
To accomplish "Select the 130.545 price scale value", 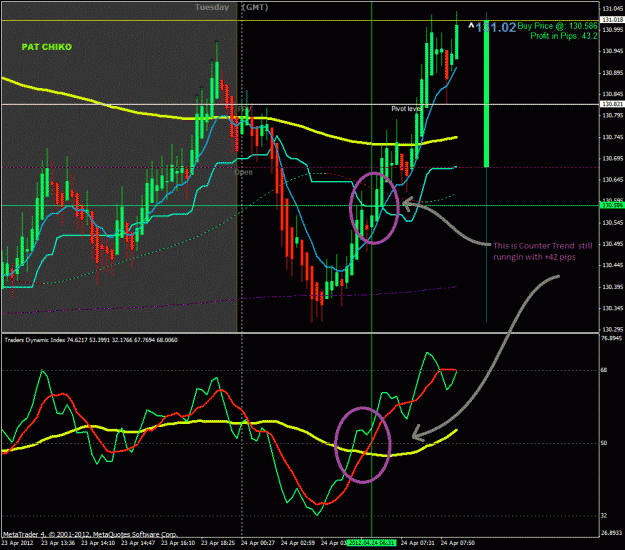I will click(613, 222).
